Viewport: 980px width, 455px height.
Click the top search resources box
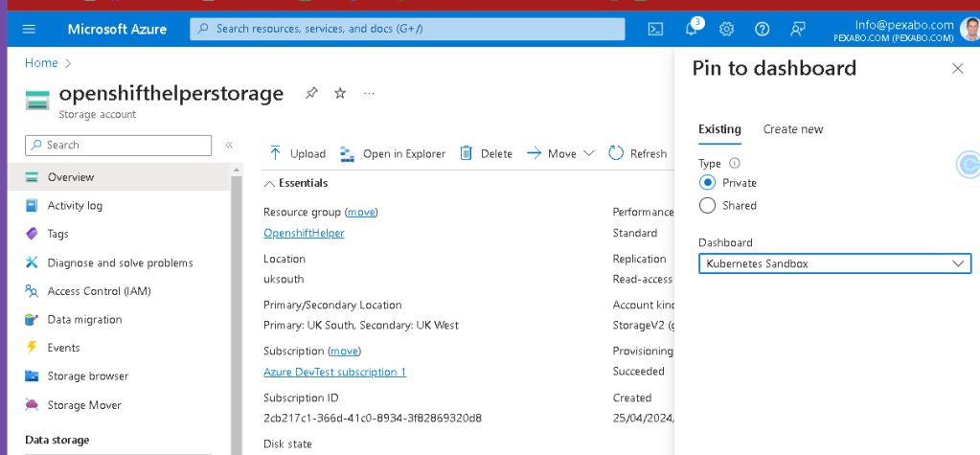pyautogui.click(x=407, y=29)
